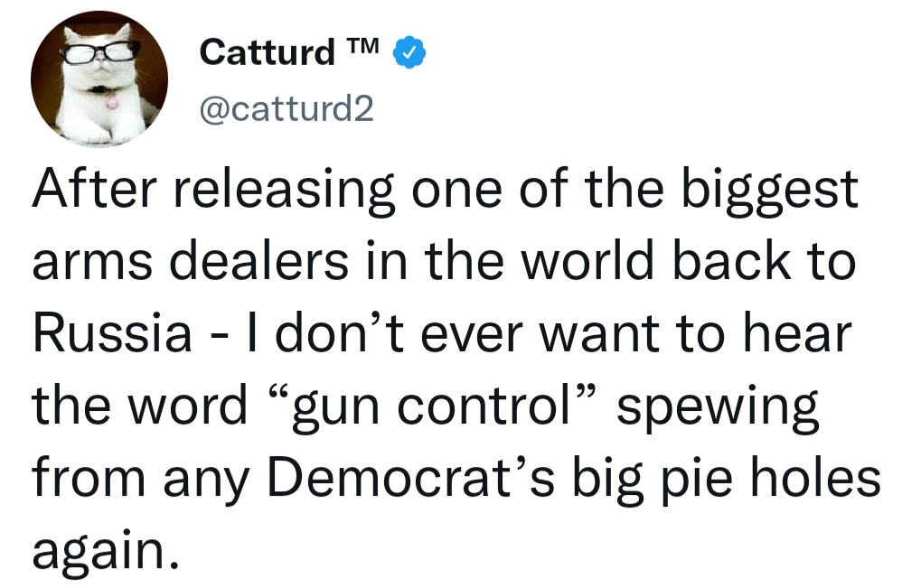Viewport: 902px width, 588px height.
Task: Click the final word "again."
Action: point(100,547)
